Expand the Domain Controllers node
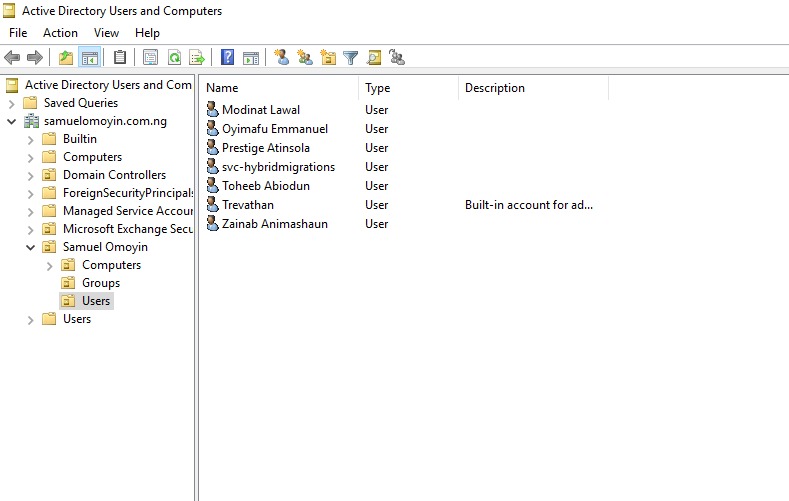 coord(31,176)
